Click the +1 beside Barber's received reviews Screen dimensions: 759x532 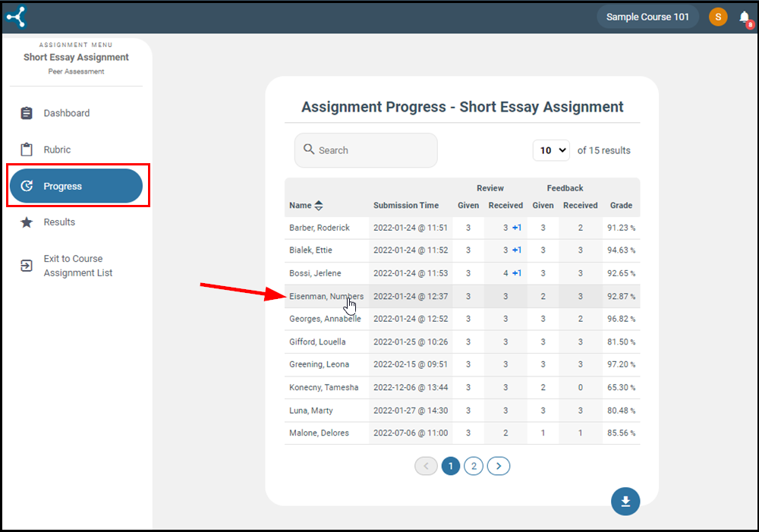(x=516, y=228)
